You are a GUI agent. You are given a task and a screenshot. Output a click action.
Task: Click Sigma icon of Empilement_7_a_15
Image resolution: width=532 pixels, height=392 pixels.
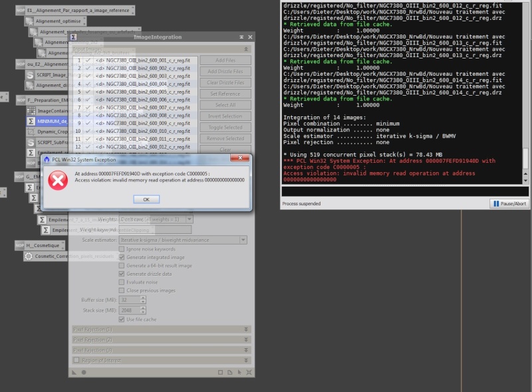tap(42, 220)
